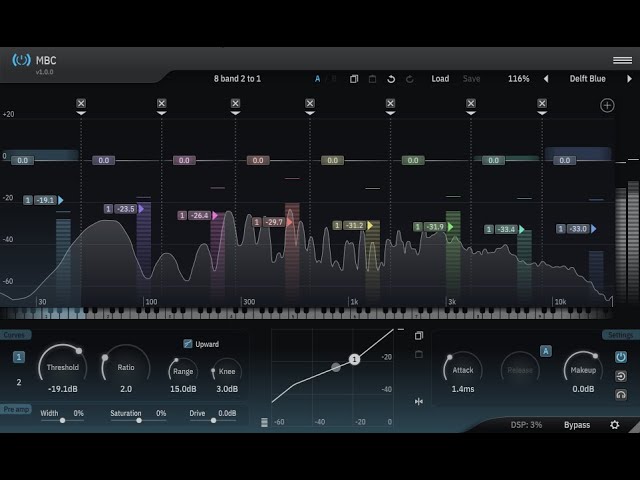Click the mirror/flip curve icon
This screenshot has height=480, width=640.
tap(419, 402)
